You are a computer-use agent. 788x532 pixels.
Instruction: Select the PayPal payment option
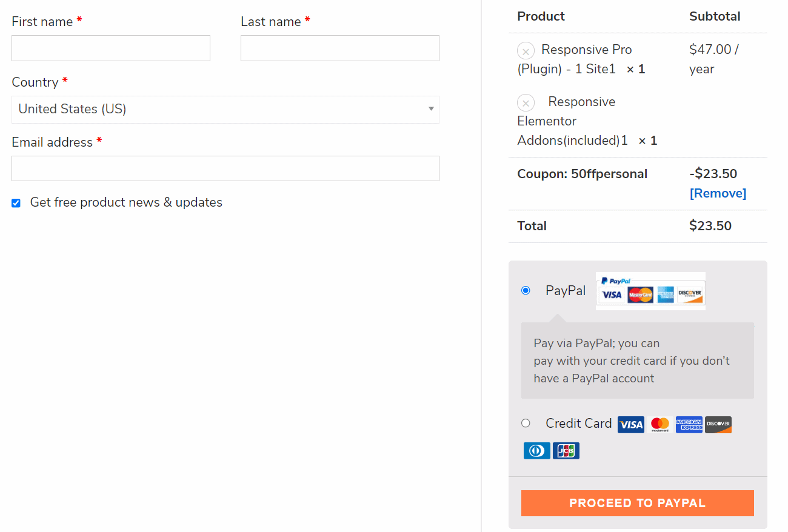pyautogui.click(x=526, y=290)
